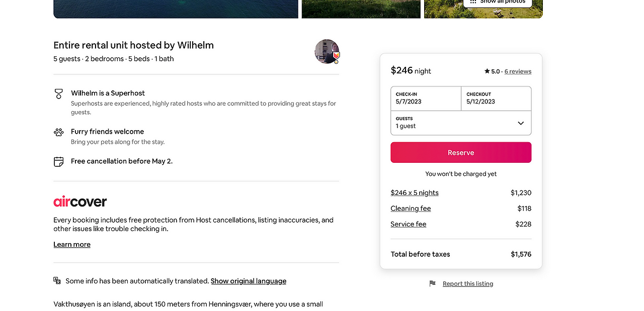Click Learn more about AirCover
Image resolution: width=644 pixels, height=311 pixels.
point(72,245)
